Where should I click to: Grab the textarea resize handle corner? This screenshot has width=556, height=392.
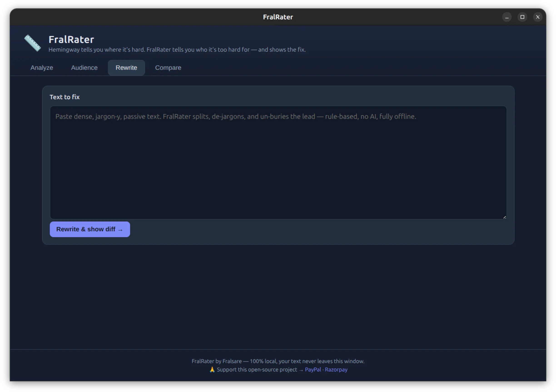point(504,217)
